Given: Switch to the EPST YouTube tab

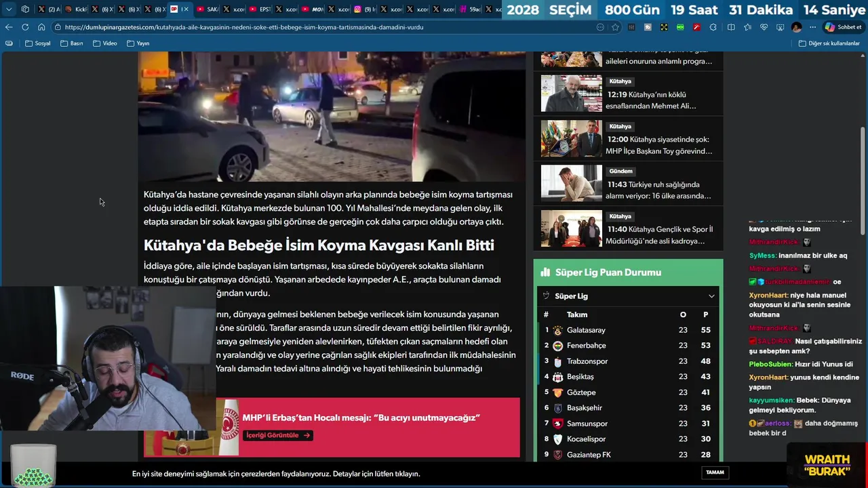Looking at the screenshot, I should [260, 9].
